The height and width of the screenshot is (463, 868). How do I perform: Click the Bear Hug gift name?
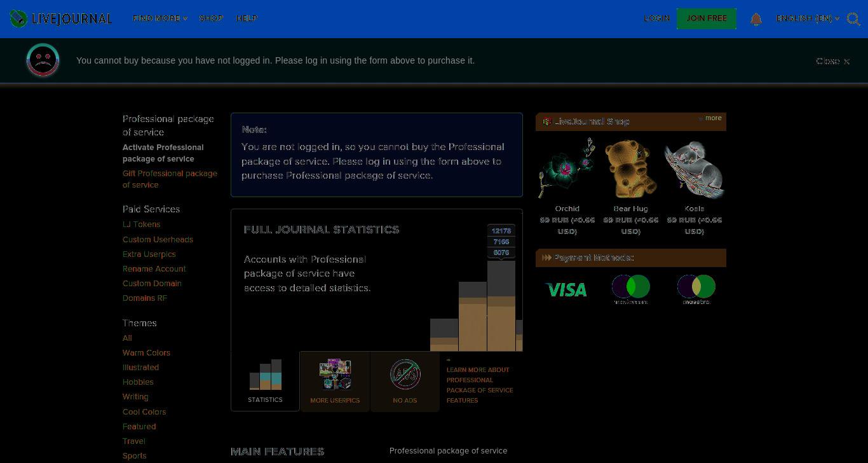point(630,209)
